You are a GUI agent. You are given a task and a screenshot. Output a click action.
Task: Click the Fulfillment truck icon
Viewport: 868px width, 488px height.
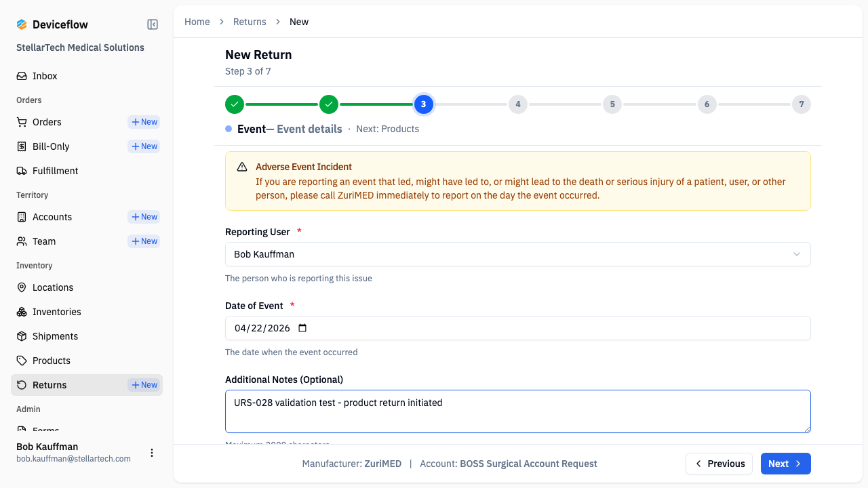point(22,171)
